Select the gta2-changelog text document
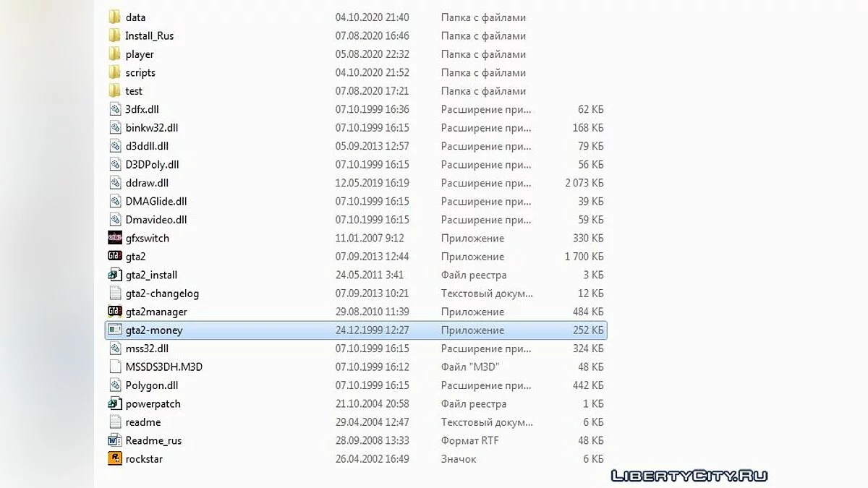Screen dimensions: 868x488 click(162, 294)
